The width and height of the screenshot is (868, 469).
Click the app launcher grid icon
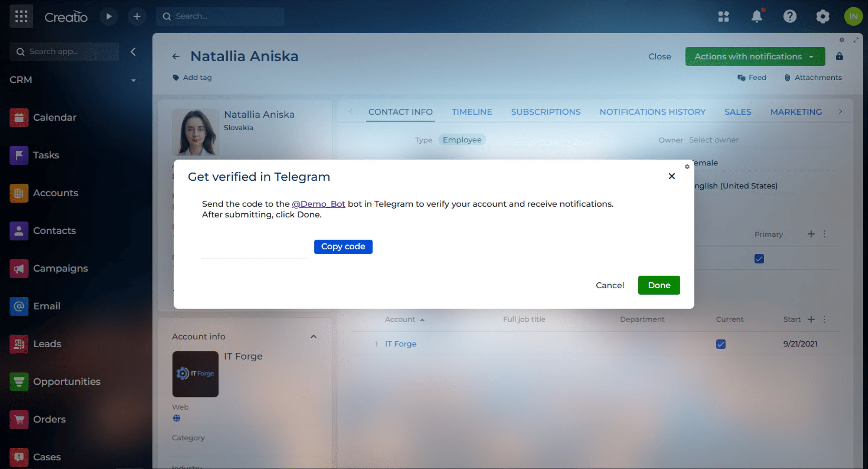point(21,17)
